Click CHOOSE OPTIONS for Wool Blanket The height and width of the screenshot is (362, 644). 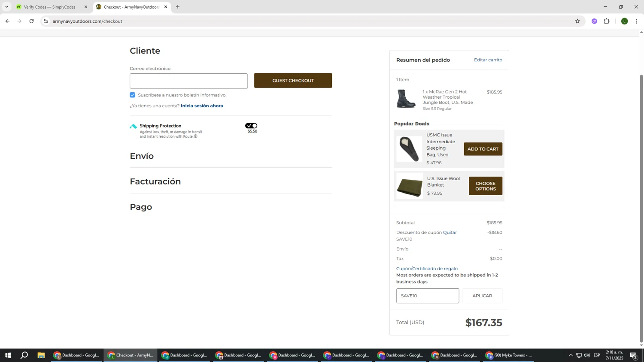(485, 186)
